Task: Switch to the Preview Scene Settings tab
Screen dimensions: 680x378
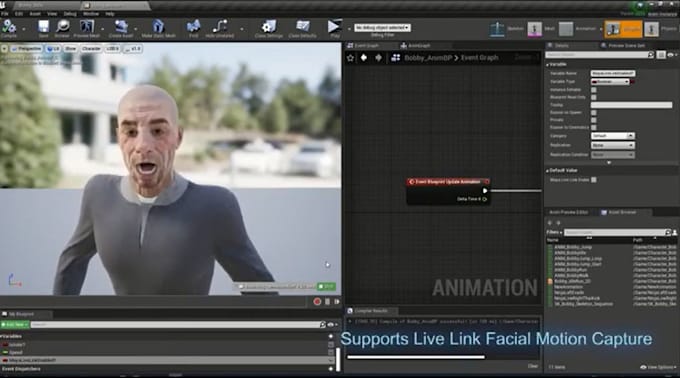Action: point(623,46)
